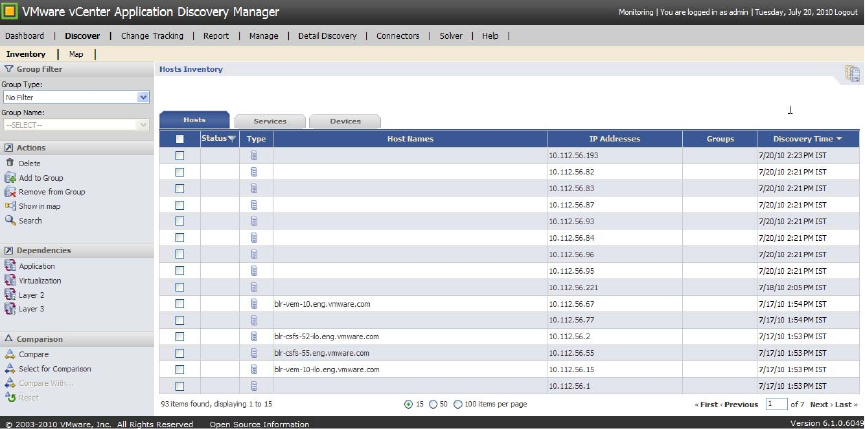865x429 pixels.
Task: Click host type icon for blr-csfs-55.eng.vmware.com
Action: 254,353
